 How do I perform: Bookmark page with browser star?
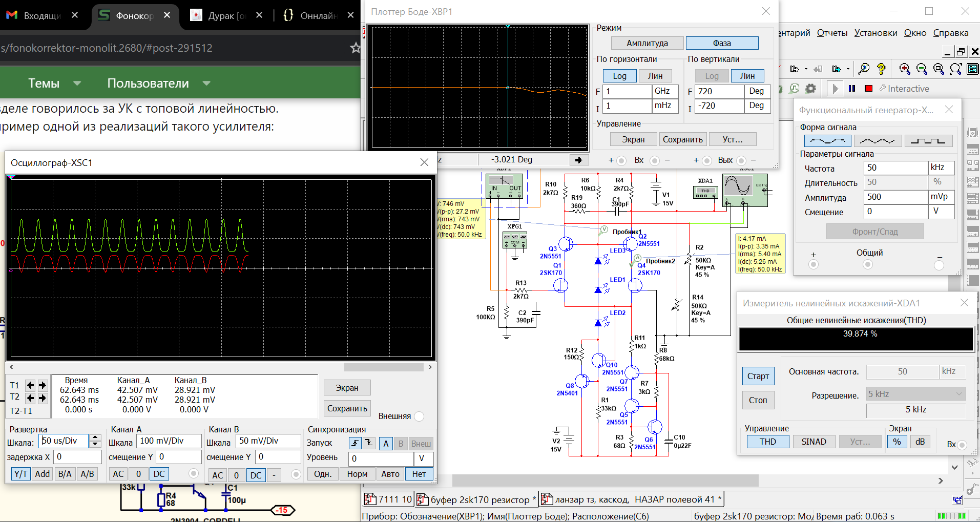tap(355, 48)
